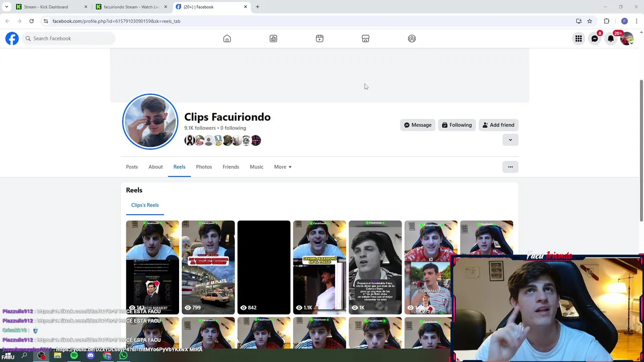Open the Chrome extensions puzzle icon
The width and height of the screenshot is (644, 362).
pyautogui.click(x=606, y=21)
